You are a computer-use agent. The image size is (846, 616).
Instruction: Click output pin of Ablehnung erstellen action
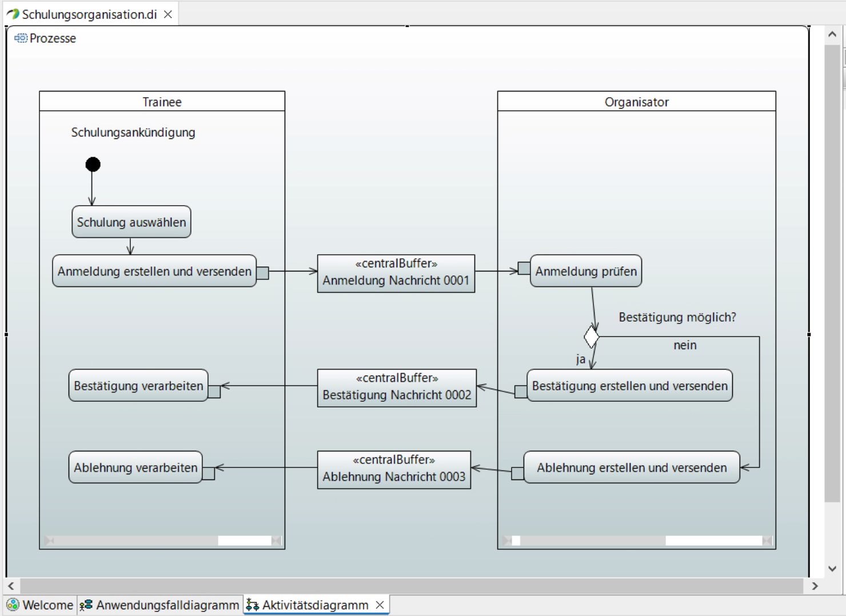point(517,473)
